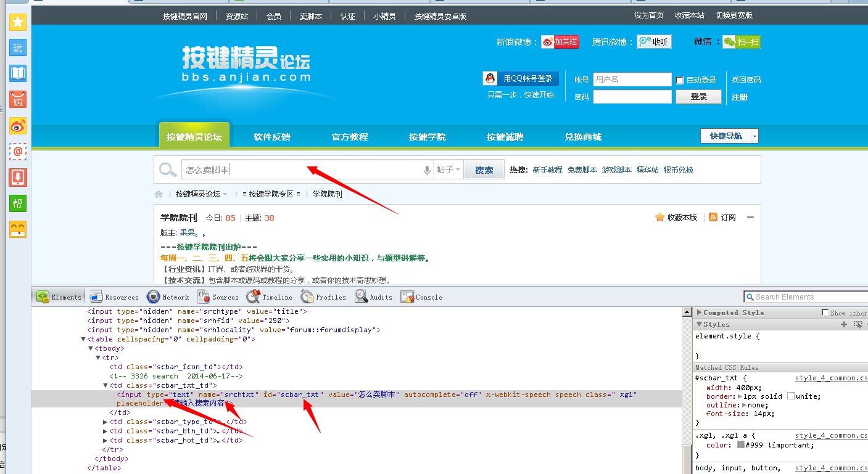
Task: Toggle the Show inherited checkbox
Action: pos(825,313)
